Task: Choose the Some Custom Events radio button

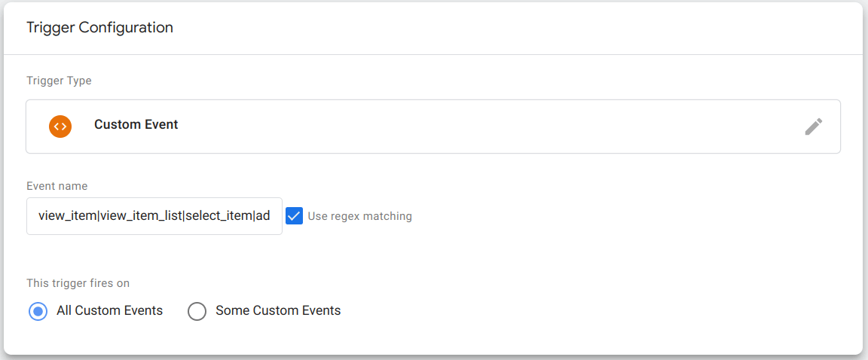Action: pos(197,311)
